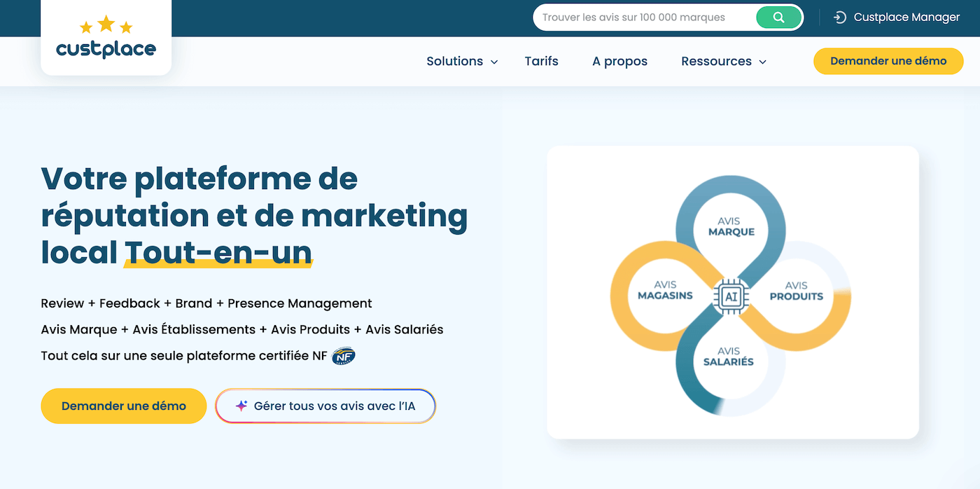Open the Solutions menu
Screen dimensions: 980x489
click(x=455, y=62)
